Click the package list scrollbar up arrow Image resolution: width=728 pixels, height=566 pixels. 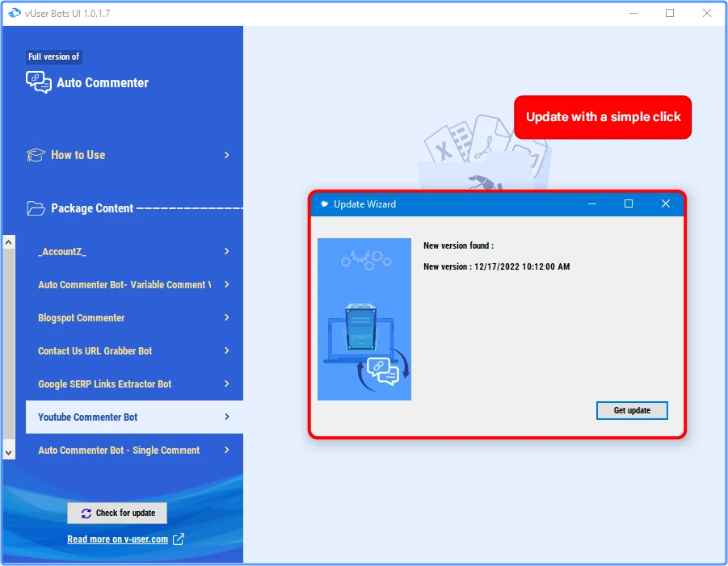click(x=8, y=241)
